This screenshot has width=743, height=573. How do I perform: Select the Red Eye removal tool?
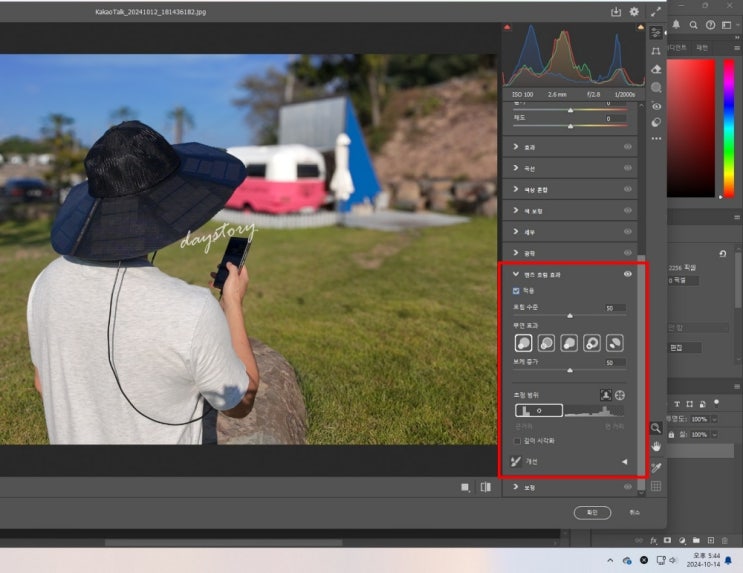656,105
